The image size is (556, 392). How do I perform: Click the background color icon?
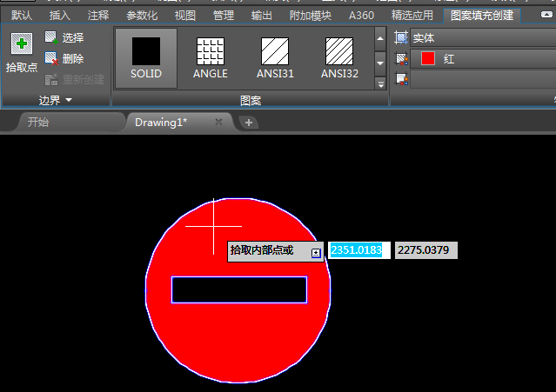coord(401,79)
